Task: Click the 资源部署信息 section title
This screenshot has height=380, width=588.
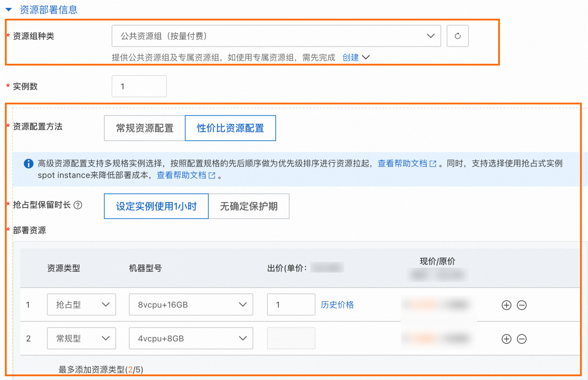Action: tap(49, 10)
